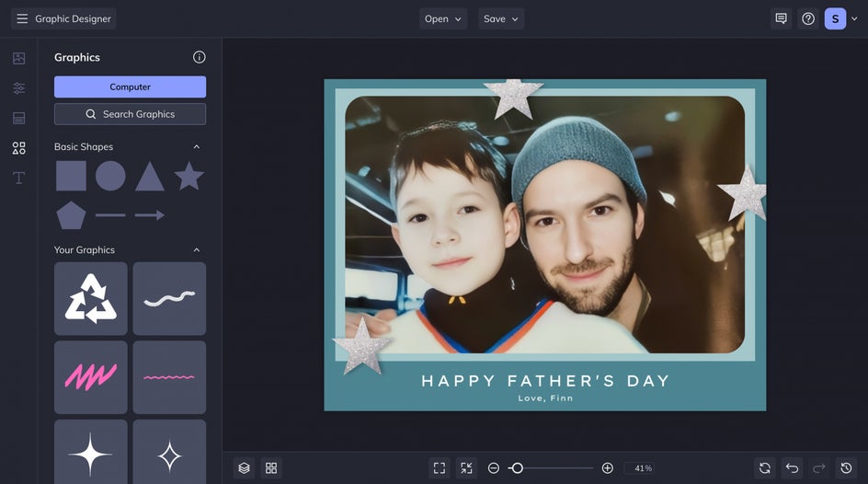Open the feedback comment icon
Screen dimensions: 868x484
pyautogui.click(x=781, y=18)
